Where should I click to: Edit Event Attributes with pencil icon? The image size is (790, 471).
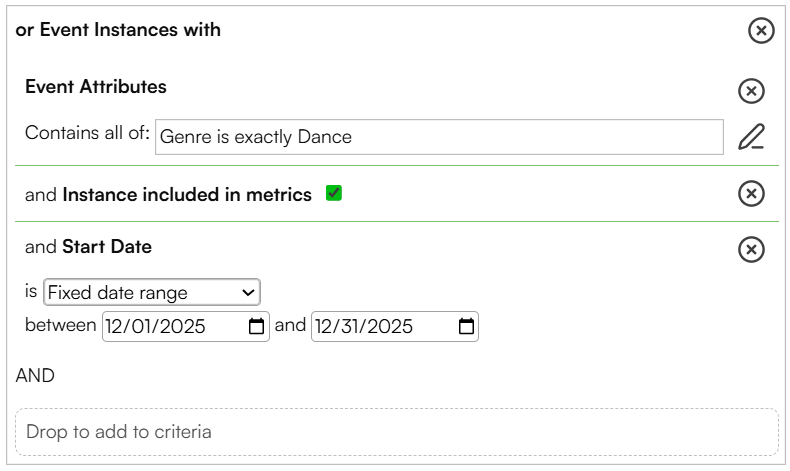(x=751, y=137)
